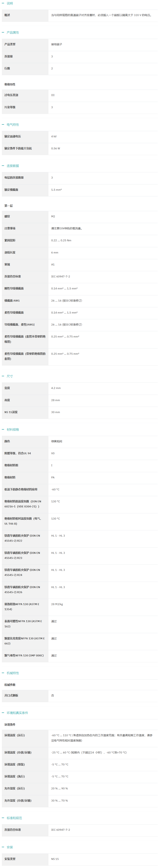Select the 0.56 W power value
This screenshot has width=159, height=868.
[56, 148]
